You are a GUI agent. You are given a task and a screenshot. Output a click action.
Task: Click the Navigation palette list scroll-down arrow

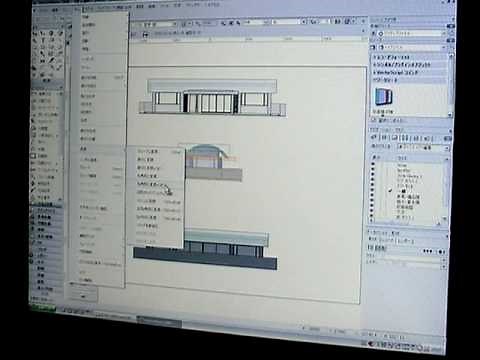(445, 218)
